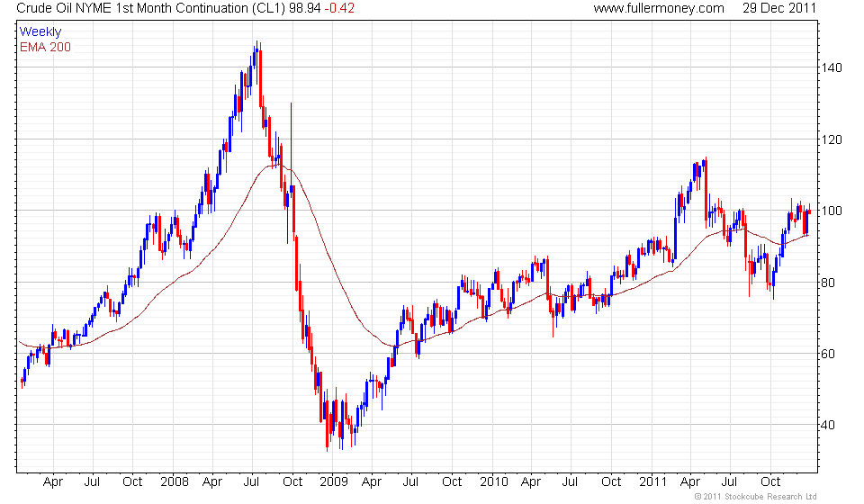Click the Stockcube Research Ltd copyright text
Viewport: 864px width, 504px height.
[755, 497]
